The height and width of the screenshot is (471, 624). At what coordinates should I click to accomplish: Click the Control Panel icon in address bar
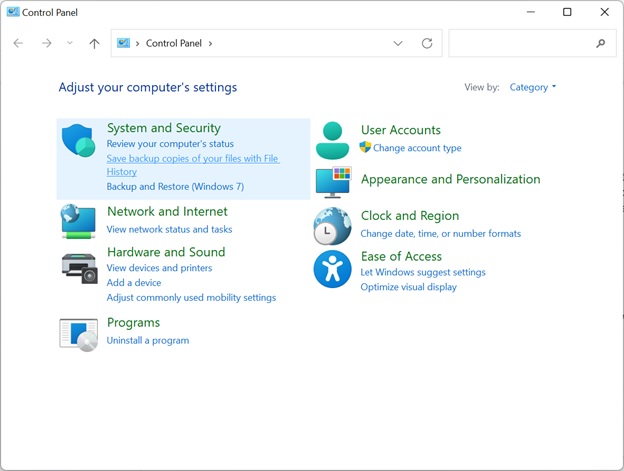[x=123, y=43]
